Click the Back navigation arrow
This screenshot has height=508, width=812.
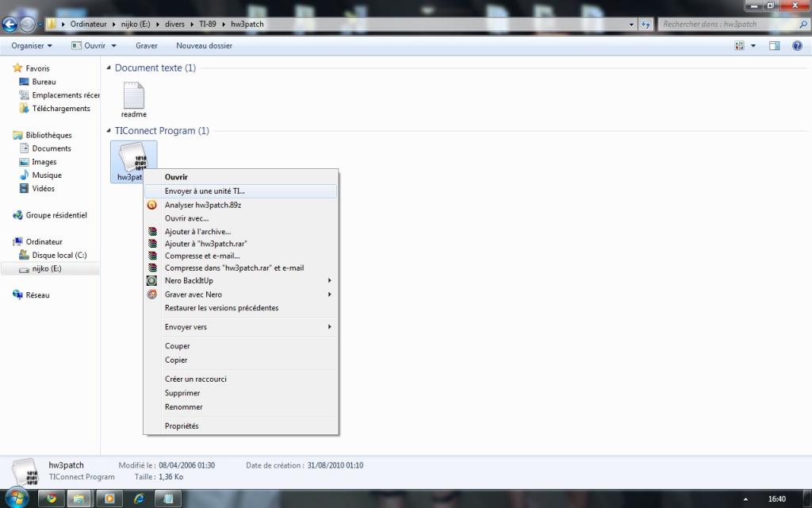(10, 24)
